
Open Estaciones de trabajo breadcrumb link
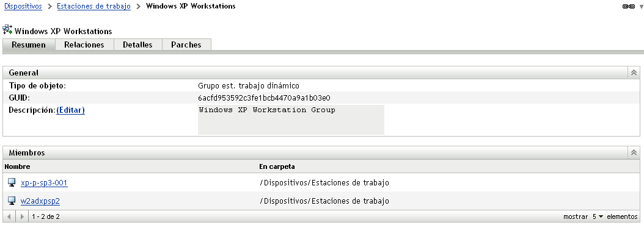point(93,6)
